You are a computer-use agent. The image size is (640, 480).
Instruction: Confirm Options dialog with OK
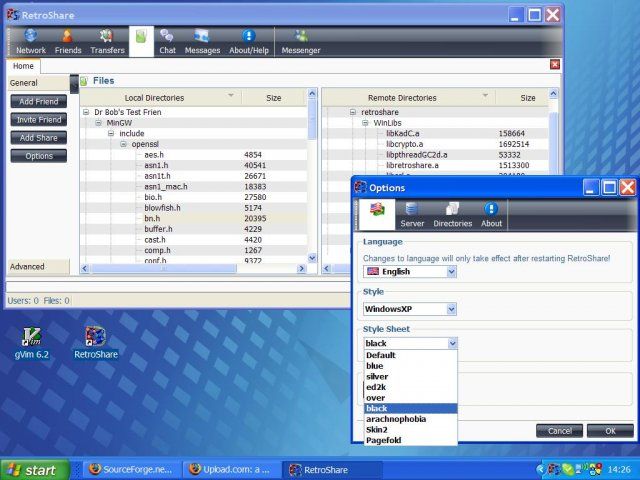(x=610, y=431)
